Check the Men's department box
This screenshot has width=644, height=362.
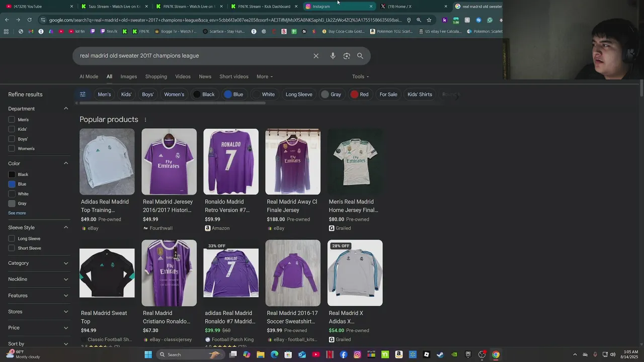tap(12, 120)
